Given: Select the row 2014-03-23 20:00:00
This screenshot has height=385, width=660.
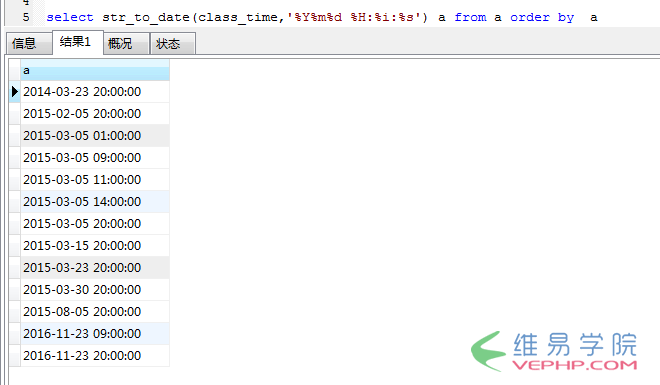Looking at the screenshot, I should coord(95,92).
